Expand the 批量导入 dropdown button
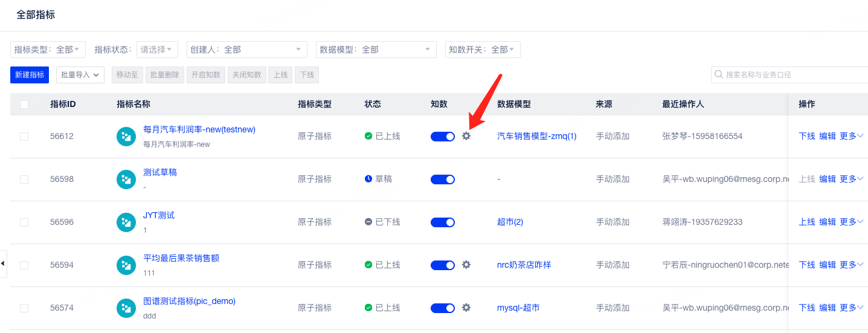 80,75
